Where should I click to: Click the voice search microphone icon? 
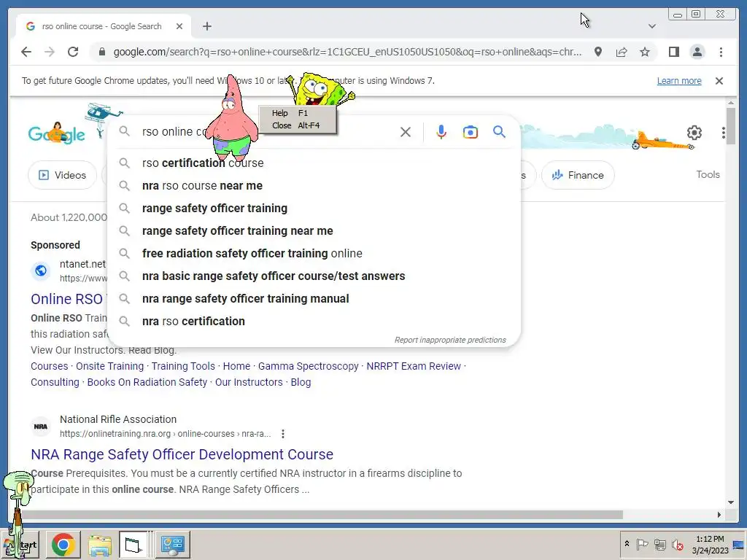pos(441,132)
